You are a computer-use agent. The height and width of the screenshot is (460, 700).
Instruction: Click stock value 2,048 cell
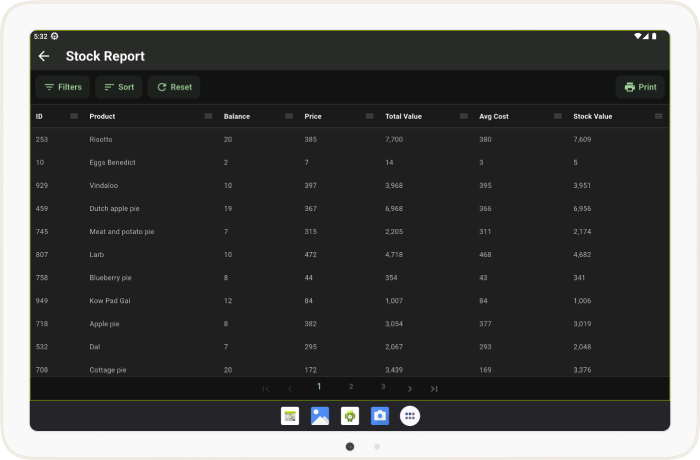click(x=582, y=347)
